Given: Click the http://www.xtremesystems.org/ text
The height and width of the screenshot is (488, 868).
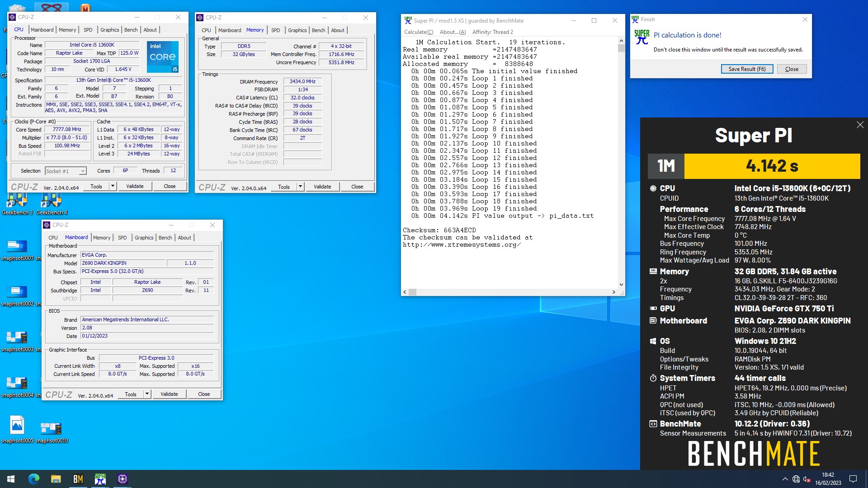Looking at the screenshot, I should (462, 245).
